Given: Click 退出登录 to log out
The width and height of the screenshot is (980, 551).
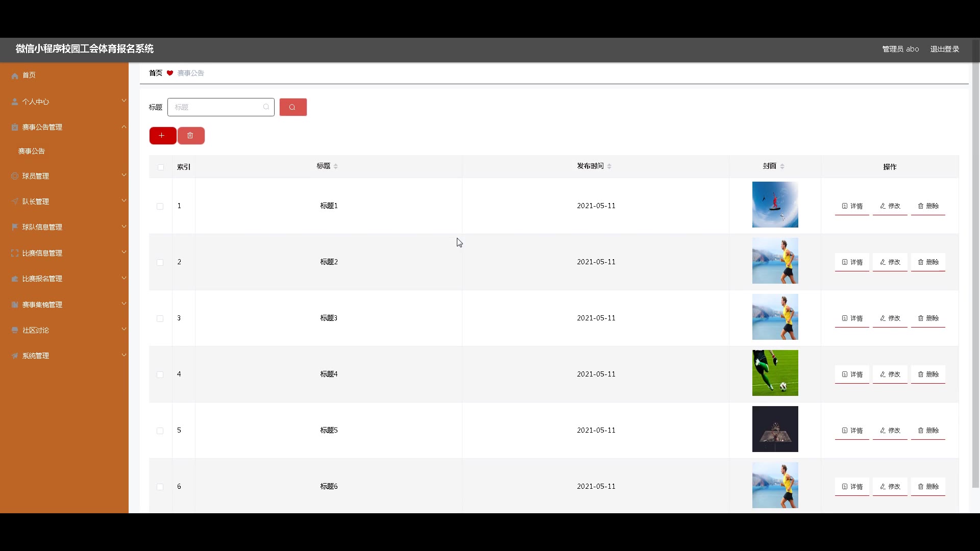Looking at the screenshot, I should 944,49.
